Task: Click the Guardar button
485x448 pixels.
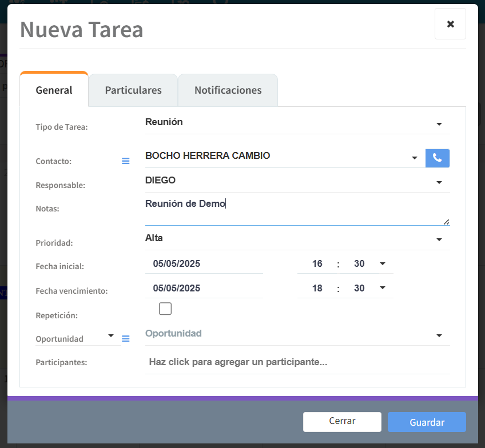Action: point(427,422)
